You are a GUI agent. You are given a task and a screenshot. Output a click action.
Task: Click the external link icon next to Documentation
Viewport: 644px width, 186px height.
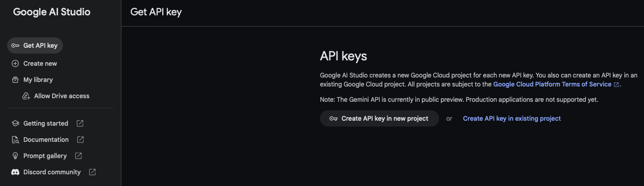[80, 140]
